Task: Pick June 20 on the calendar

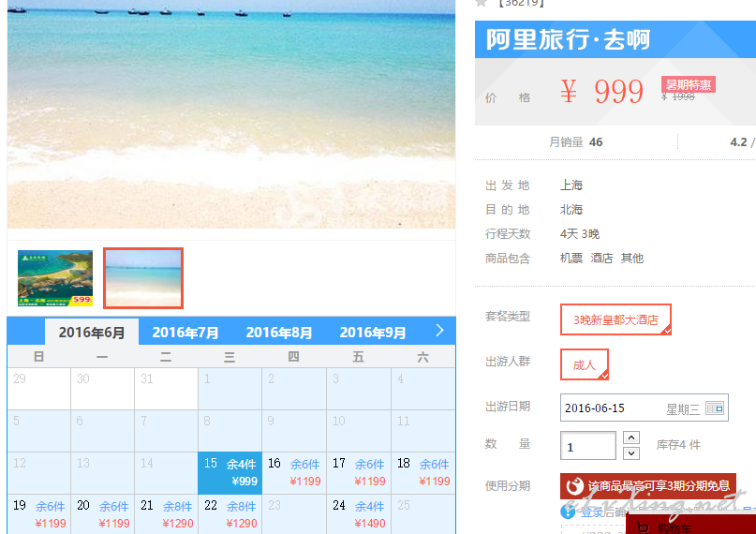Action: coord(103,513)
